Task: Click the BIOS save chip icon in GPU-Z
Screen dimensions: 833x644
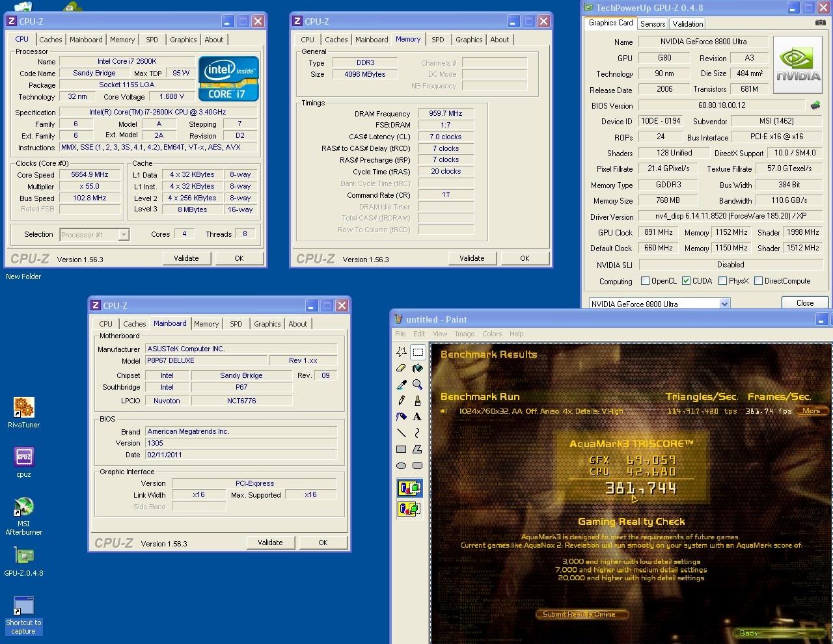Action: point(815,105)
